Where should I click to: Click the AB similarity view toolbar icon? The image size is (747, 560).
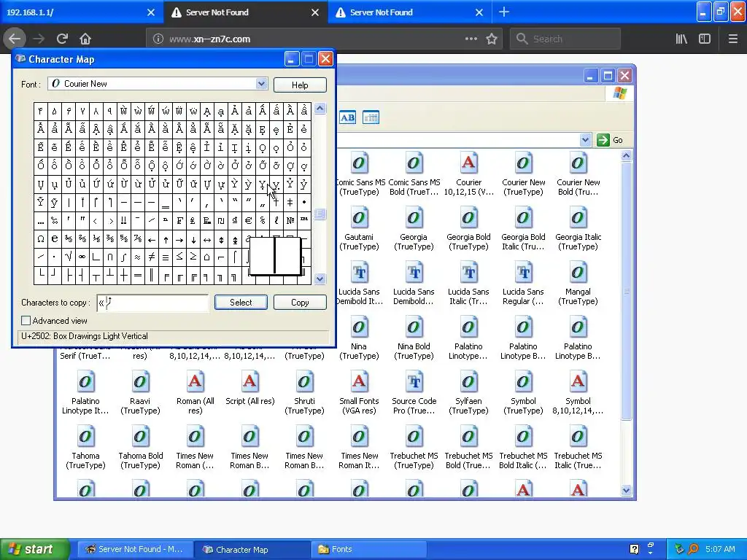tap(348, 117)
